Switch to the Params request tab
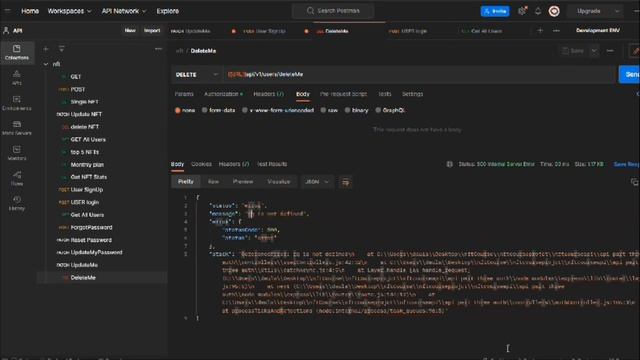640x360 pixels. coord(184,94)
